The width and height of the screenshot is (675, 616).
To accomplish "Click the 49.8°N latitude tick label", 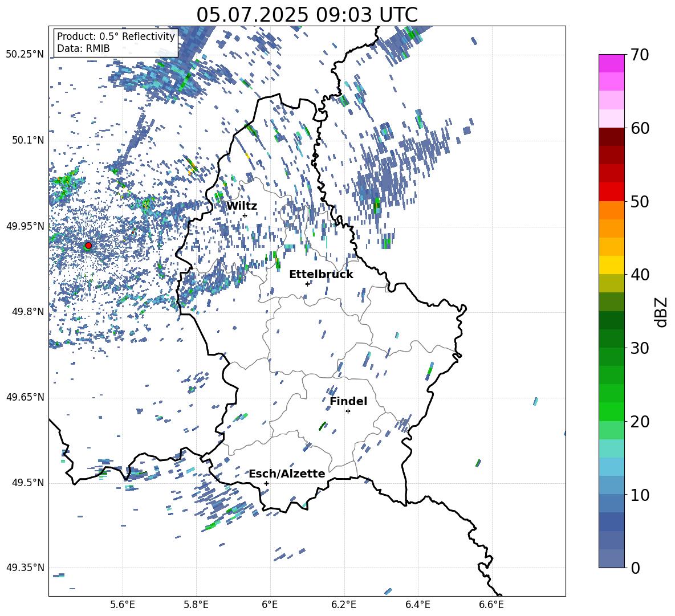I will point(28,312).
